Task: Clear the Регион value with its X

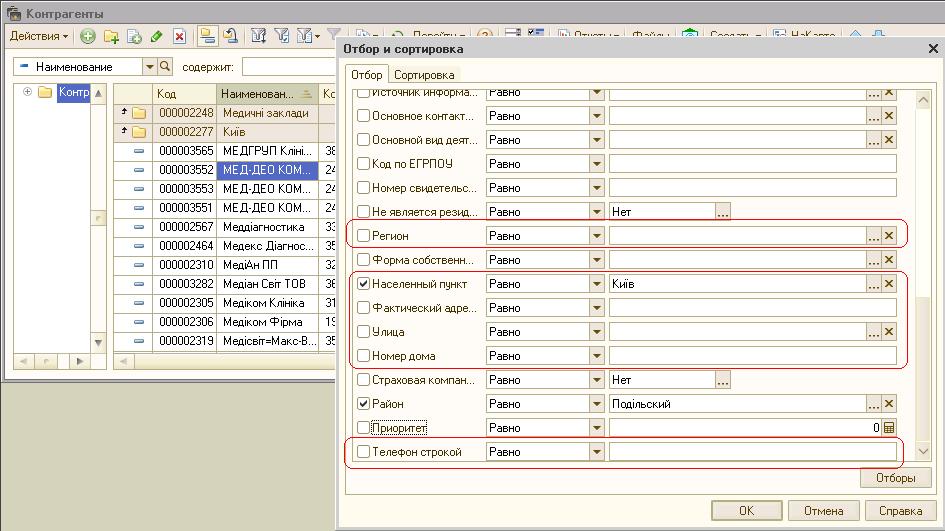Action: coord(889,236)
